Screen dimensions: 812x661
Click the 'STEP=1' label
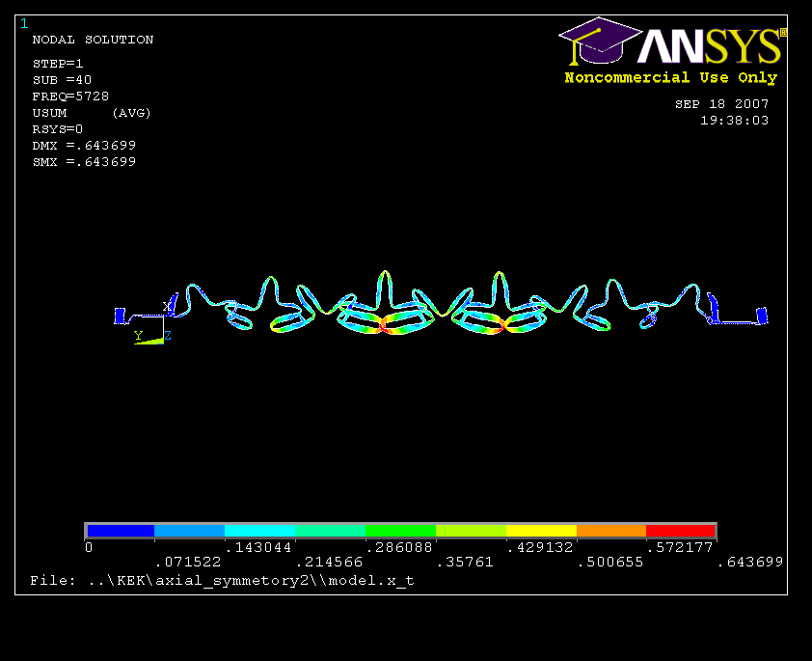point(58,64)
